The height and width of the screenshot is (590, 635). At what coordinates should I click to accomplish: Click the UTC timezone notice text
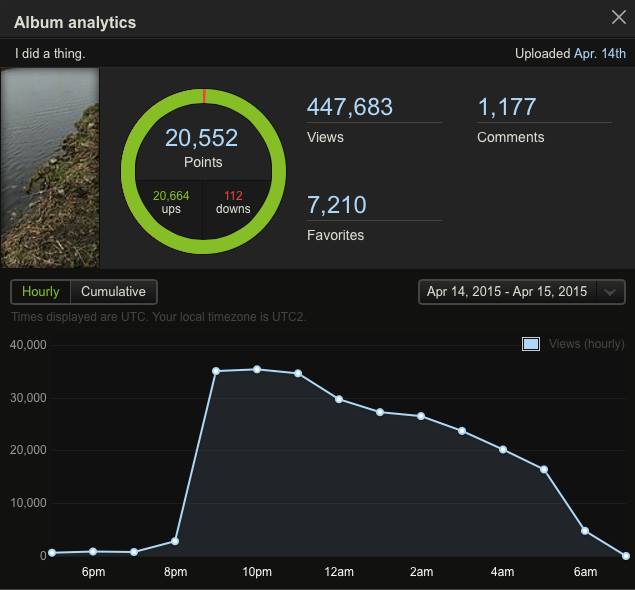(x=158, y=317)
